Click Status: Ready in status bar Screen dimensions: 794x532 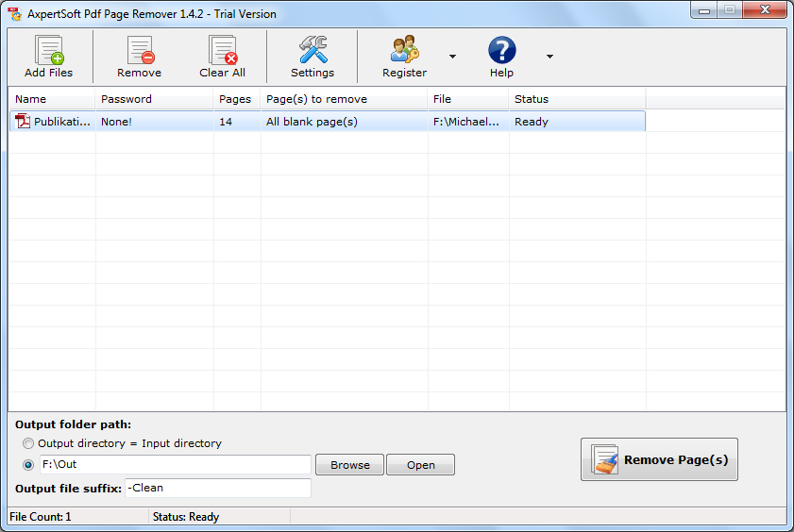tap(186, 517)
